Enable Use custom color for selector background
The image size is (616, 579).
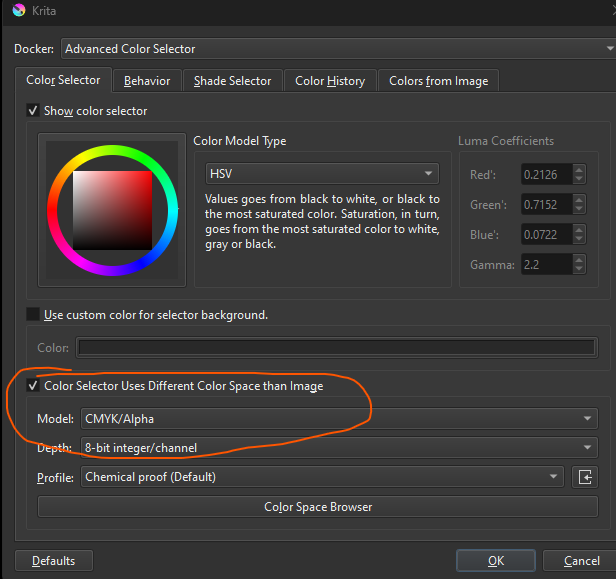point(34,315)
